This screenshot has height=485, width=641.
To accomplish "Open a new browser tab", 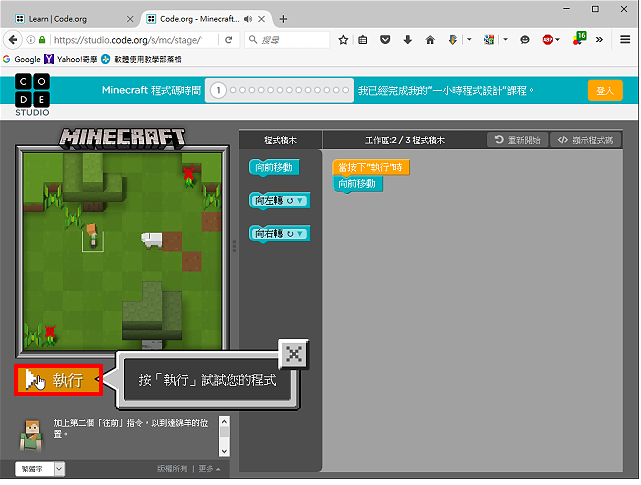I will pos(283,19).
